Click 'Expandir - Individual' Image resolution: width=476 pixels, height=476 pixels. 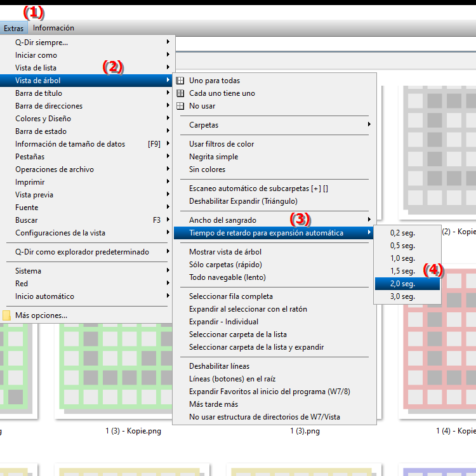tap(273, 322)
